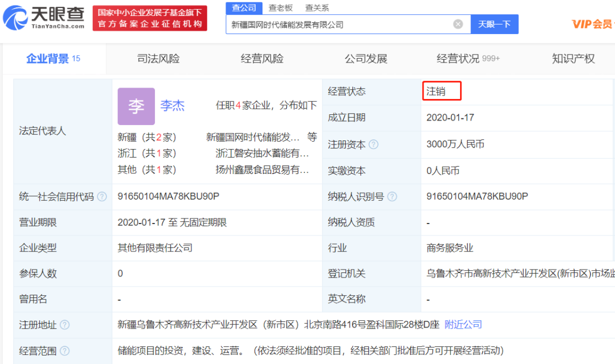Go to the 知识产权 tab
The width and height of the screenshot is (615, 364).
point(573,59)
